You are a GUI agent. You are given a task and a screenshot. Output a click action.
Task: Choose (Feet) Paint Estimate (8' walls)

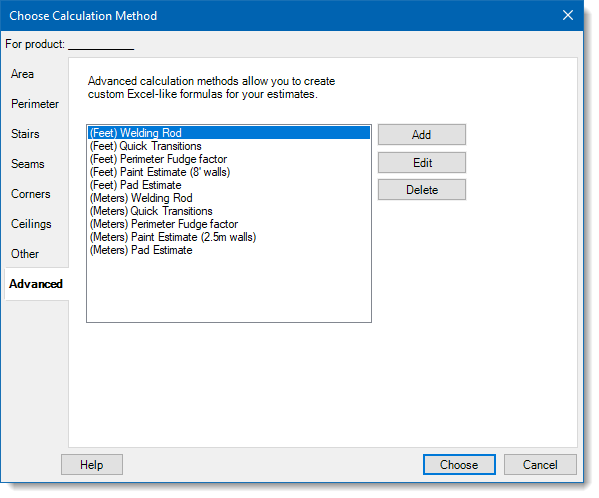click(229, 172)
